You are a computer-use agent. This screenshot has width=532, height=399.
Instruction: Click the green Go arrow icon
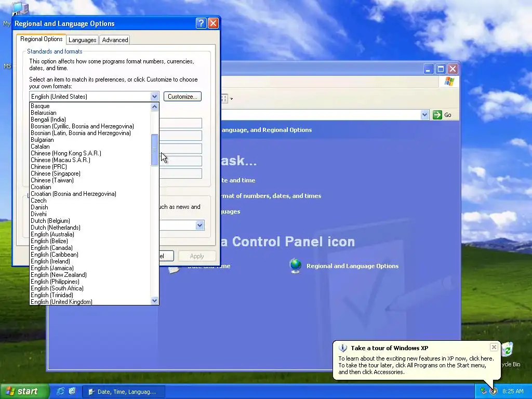click(437, 115)
